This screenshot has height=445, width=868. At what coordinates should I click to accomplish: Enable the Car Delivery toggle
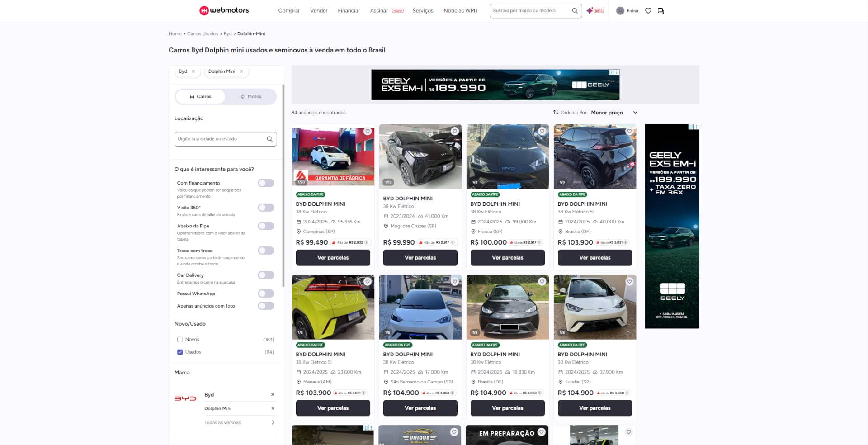coord(266,275)
